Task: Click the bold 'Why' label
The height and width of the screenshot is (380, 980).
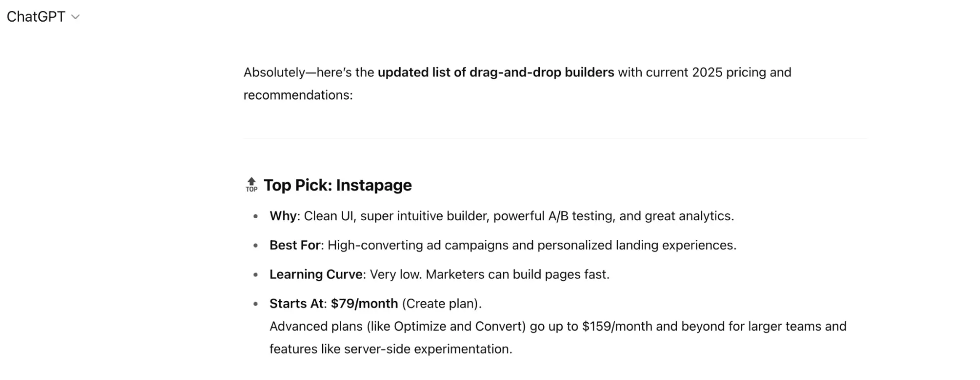Action: pyautogui.click(x=283, y=216)
